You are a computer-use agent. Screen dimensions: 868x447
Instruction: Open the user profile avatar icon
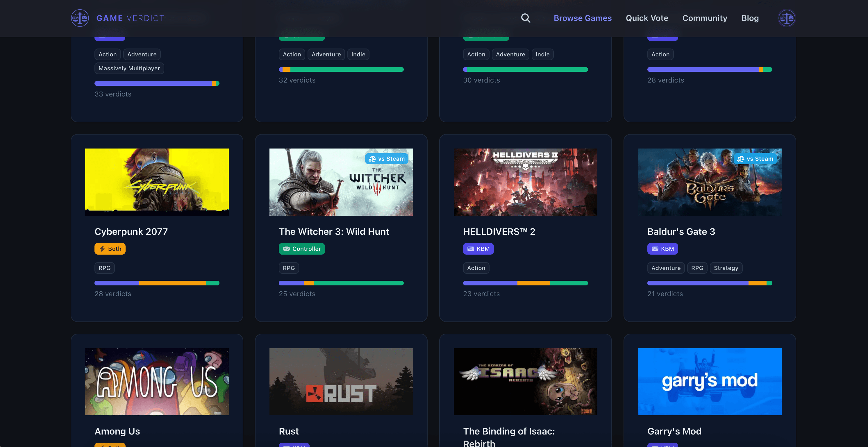tap(786, 18)
